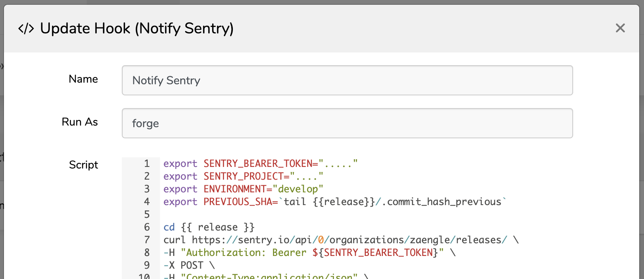The width and height of the screenshot is (644, 279).
Task: Click the Run As field containing forge
Action: (x=347, y=123)
